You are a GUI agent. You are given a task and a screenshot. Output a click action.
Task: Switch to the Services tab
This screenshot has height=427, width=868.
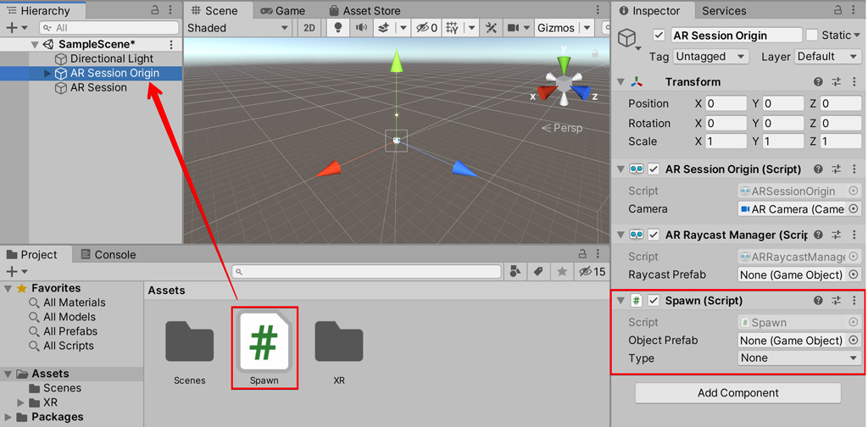coord(724,10)
